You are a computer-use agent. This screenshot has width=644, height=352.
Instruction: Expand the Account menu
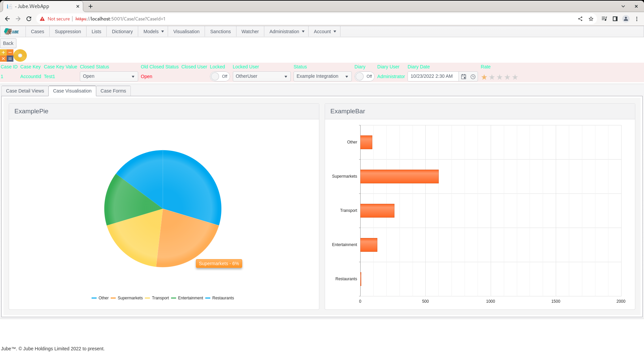pyautogui.click(x=325, y=32)
